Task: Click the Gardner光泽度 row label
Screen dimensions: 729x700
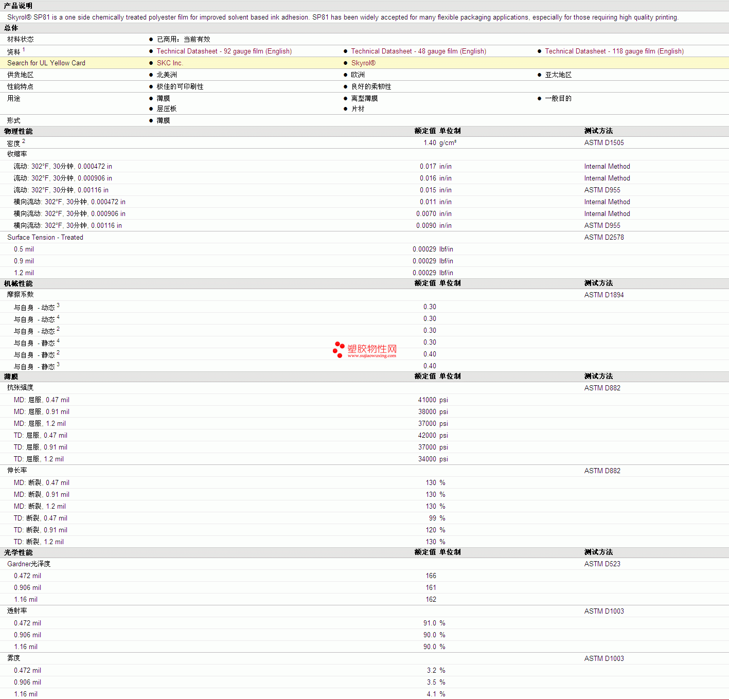Action: click(29, 564)
